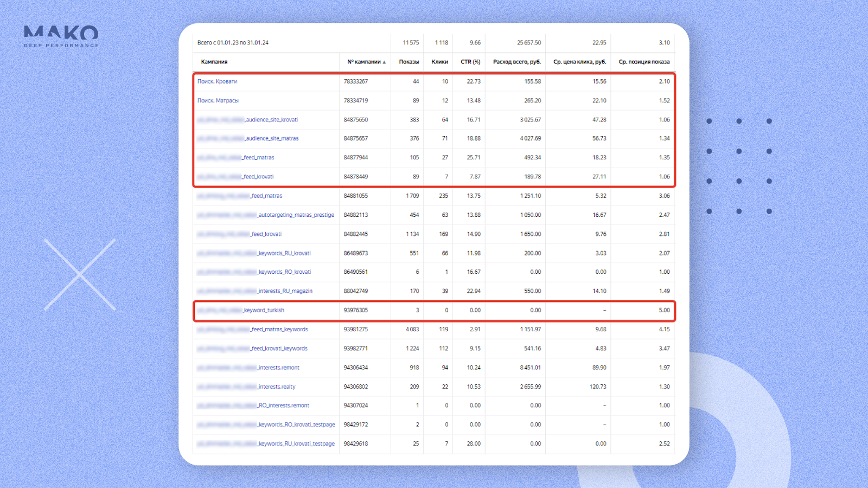Viewport: 868px width, 488px height.
Task: Sort by Расход всего, руб. header
Action: click(517, 62)
